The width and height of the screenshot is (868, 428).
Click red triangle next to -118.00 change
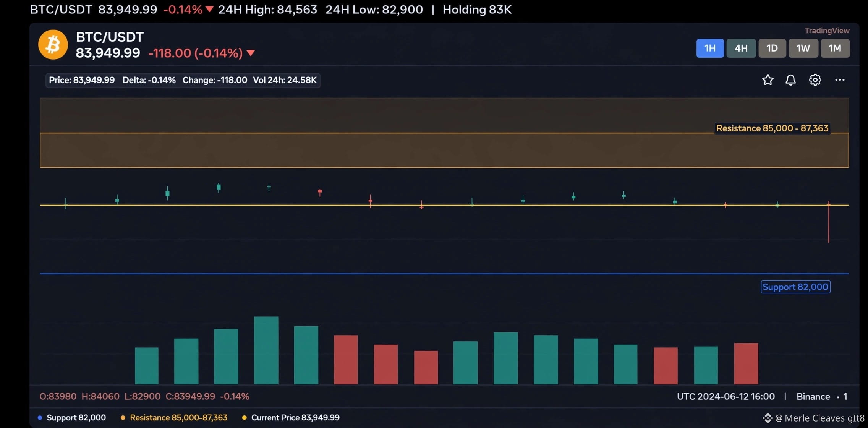(251, 53)
